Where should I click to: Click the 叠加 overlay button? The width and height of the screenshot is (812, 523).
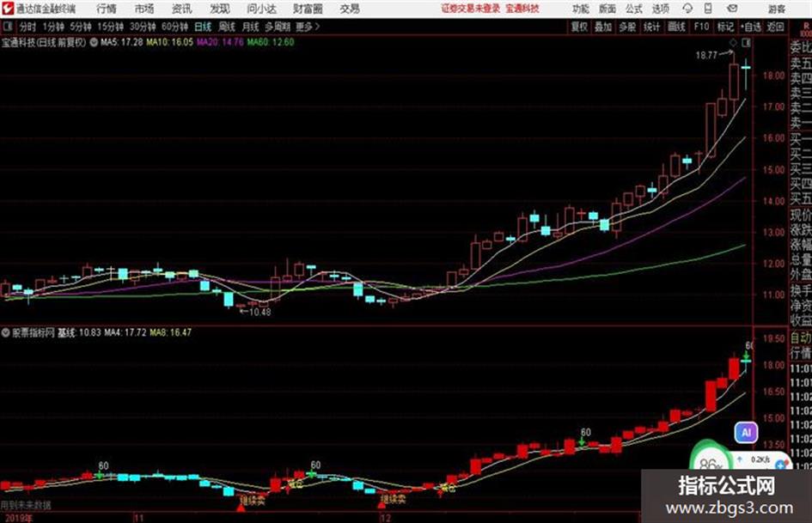(603, 27)
